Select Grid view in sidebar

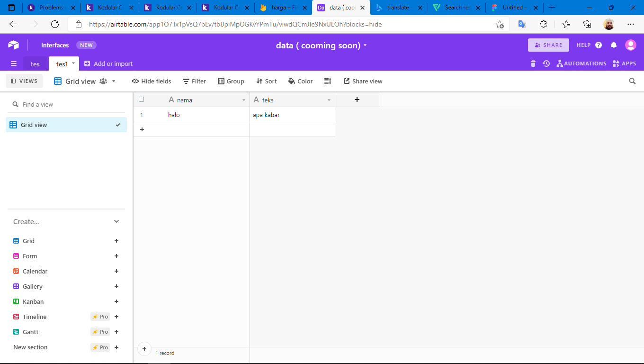pos(66,125)
